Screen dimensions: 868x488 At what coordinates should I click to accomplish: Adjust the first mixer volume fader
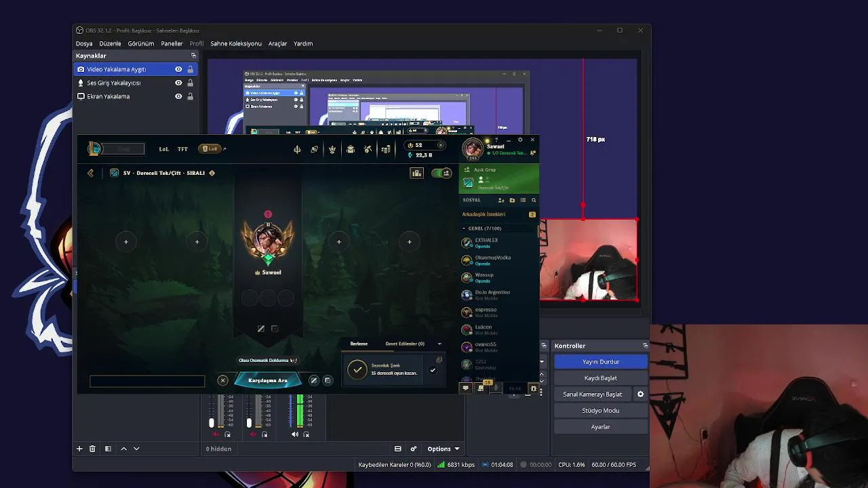pos(212,423)
